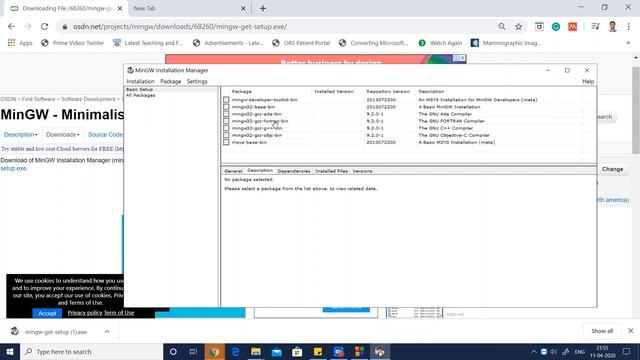Expand the Downloads dropdown on OSDN page

point(62,135)
